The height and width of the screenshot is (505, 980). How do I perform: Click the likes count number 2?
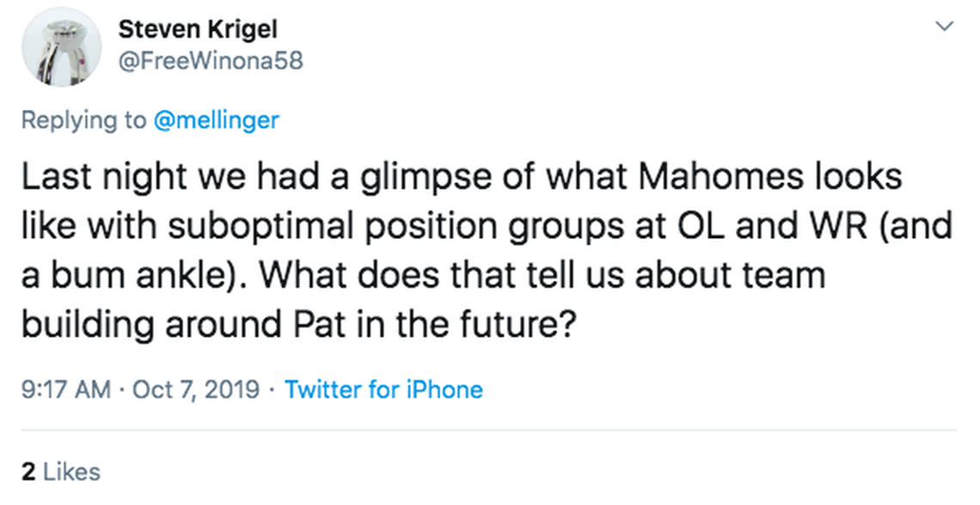click(28, 471)
